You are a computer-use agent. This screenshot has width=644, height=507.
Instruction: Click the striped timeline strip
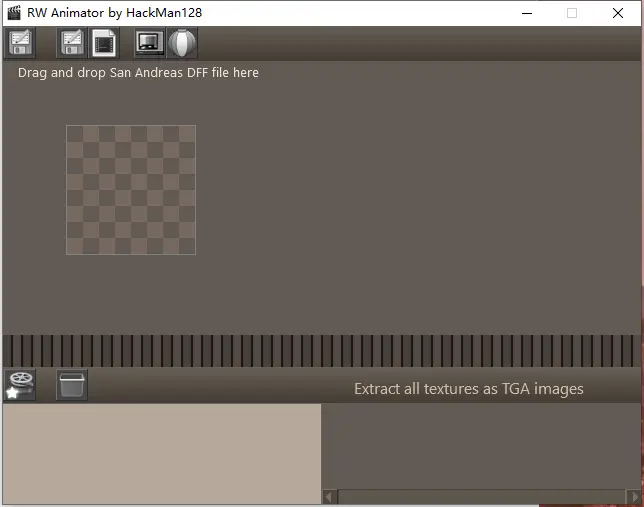322,351
